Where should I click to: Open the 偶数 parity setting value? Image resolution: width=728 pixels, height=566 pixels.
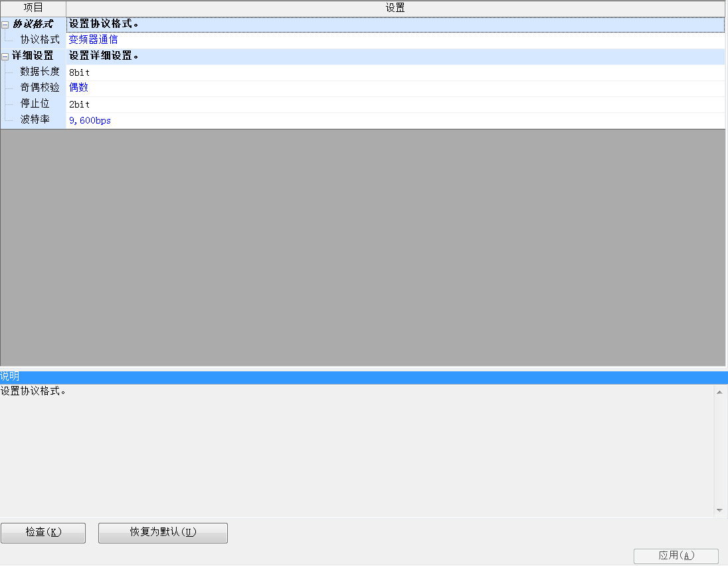click(x=78, y=88)
